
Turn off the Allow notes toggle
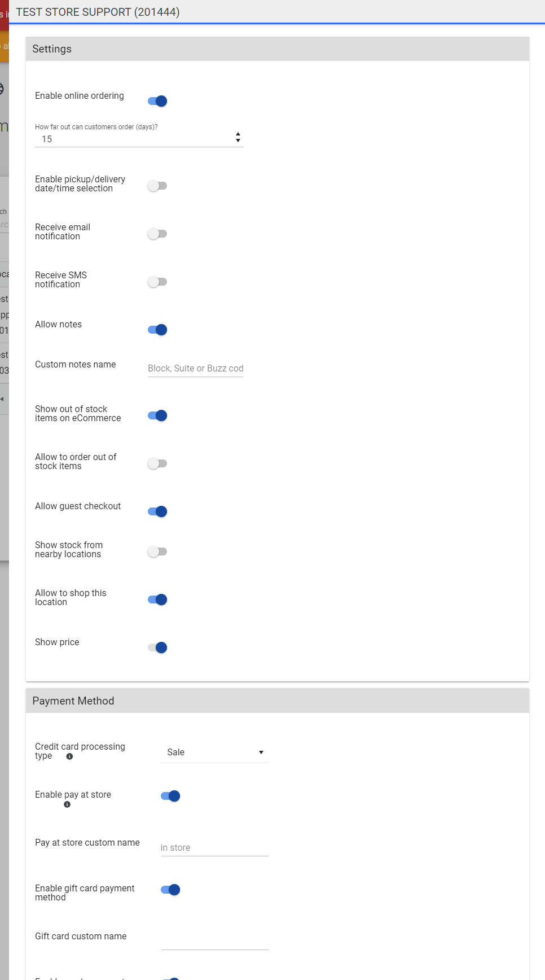tap(157, 330)
